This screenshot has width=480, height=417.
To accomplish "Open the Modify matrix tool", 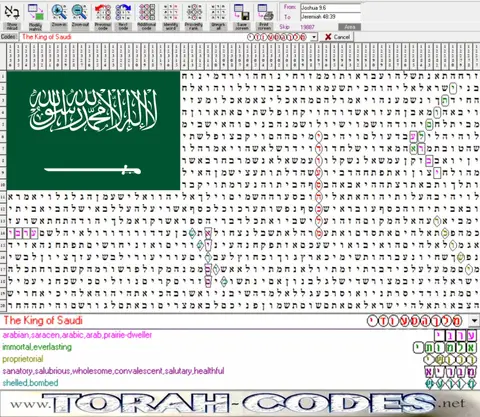I will click(36, 16).
